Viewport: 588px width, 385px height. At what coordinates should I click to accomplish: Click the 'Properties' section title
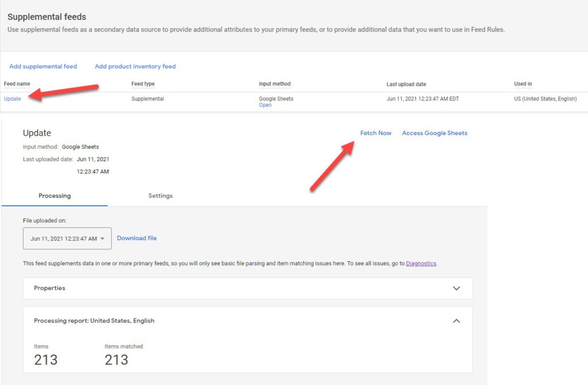49,288
